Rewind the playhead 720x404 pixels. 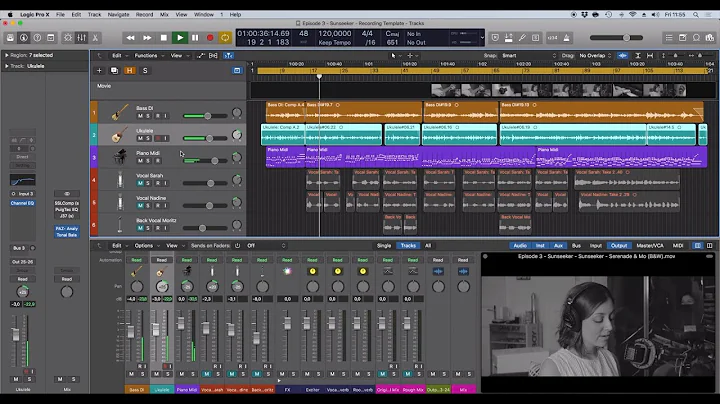coord(130,38)
